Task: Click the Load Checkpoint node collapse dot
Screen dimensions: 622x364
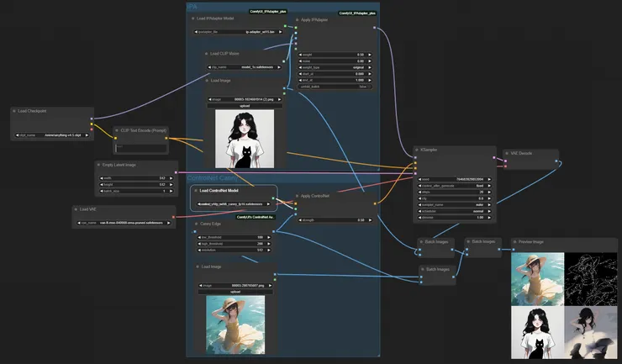Action: 15,110
